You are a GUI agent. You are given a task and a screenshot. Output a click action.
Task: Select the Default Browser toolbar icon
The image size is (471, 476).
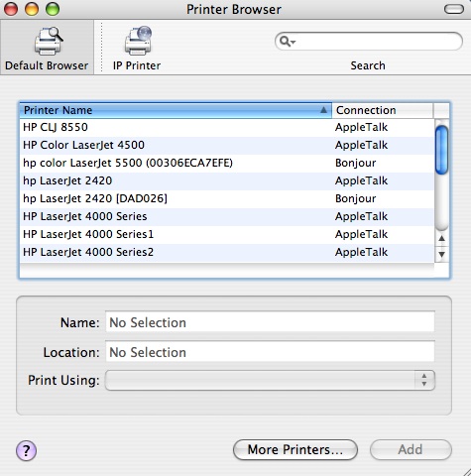[x=47, y=48]
